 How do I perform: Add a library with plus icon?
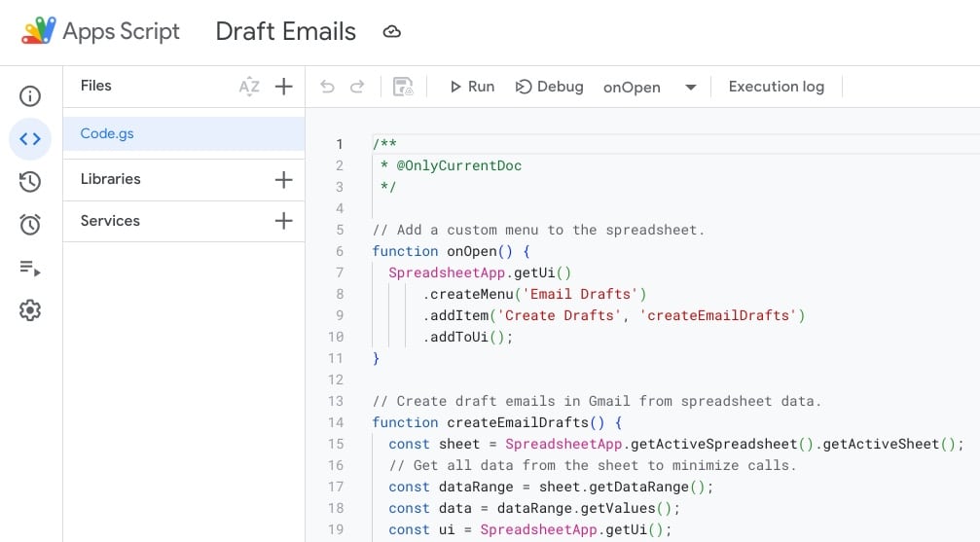(x=283, y=179)
